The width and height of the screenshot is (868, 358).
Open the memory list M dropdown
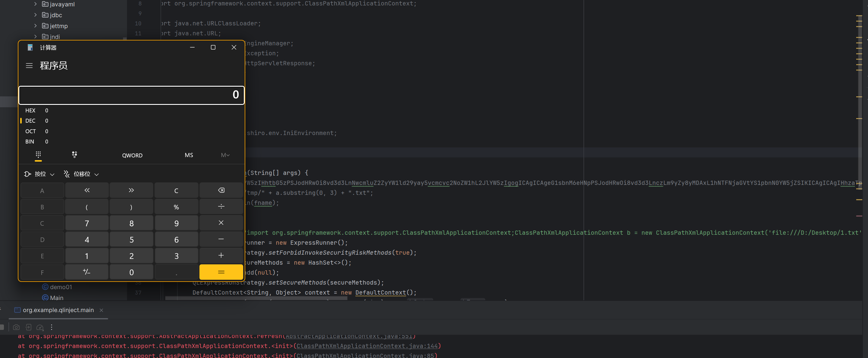point(225,155)
